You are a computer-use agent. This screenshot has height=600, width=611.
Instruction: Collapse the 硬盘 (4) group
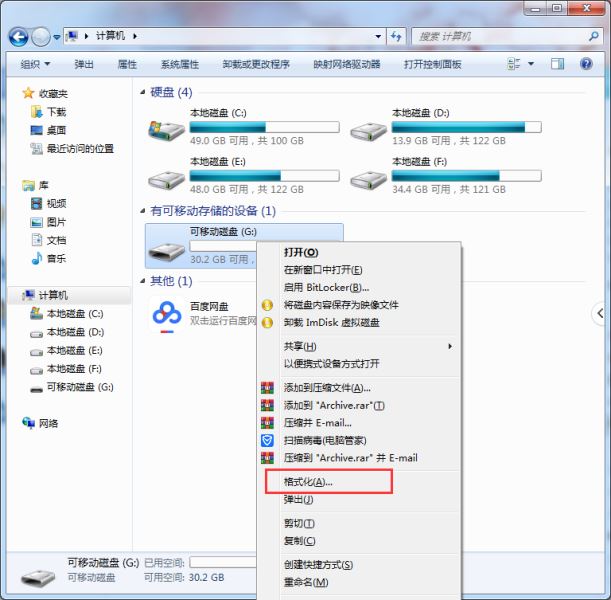tap(143, 92)
